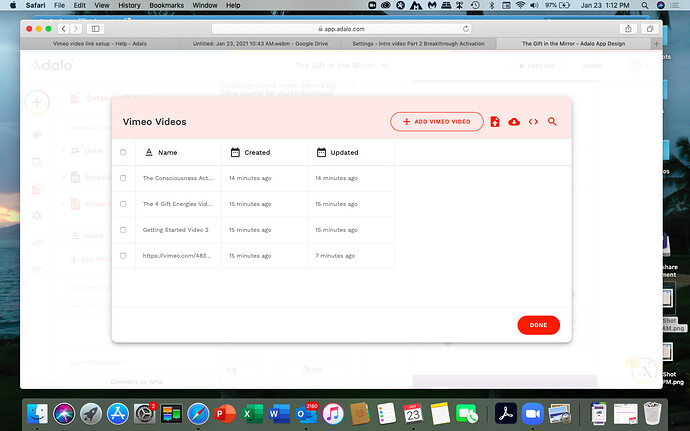Image resolution: width=690 pixels, height=431 pixels.
Task: Click the red Done button
Action: pyautogui.click(x=539, y=325)
